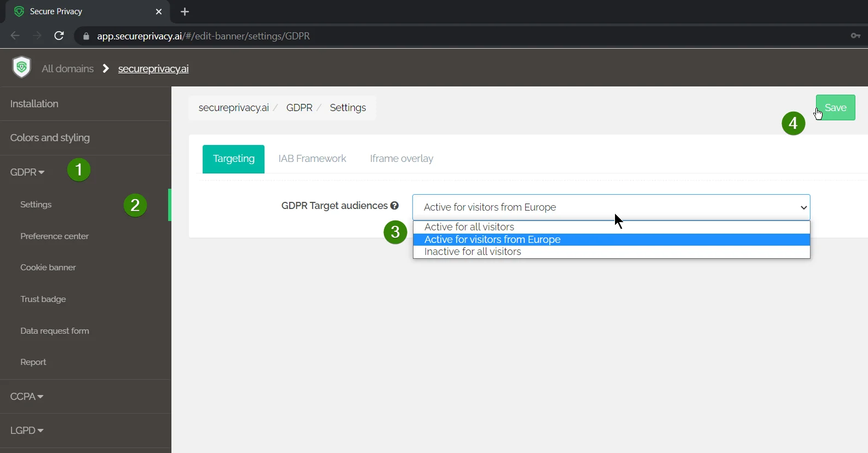Click the All domains breadcrumb link

point(68,68)
